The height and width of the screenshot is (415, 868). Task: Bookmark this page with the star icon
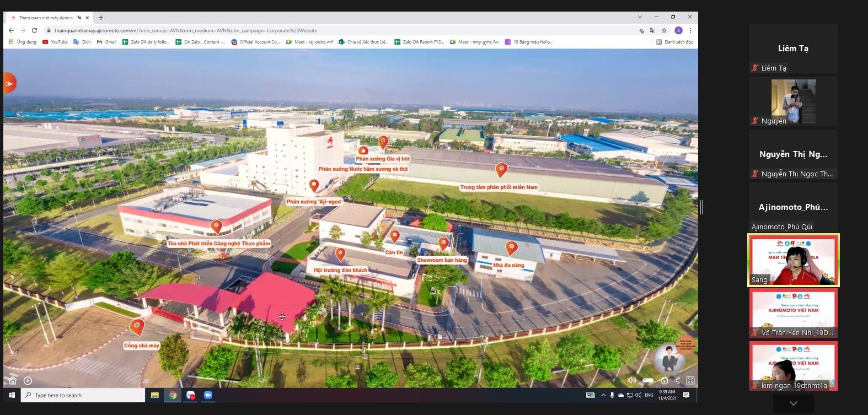click(665, 30)
